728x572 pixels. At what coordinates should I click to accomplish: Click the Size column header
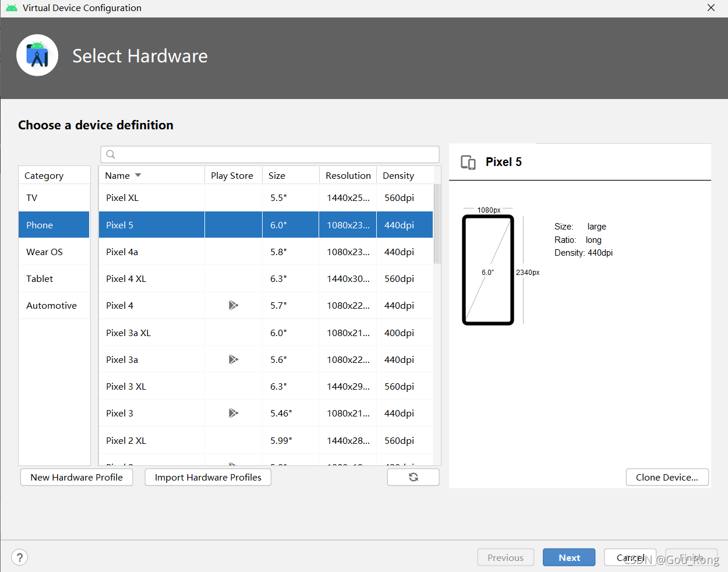click(x=291, y=175)
